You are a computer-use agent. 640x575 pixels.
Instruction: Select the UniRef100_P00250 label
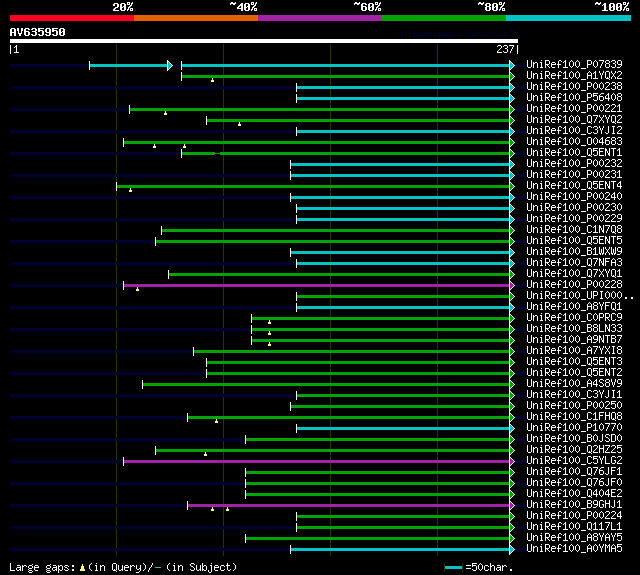pos(574,406)
